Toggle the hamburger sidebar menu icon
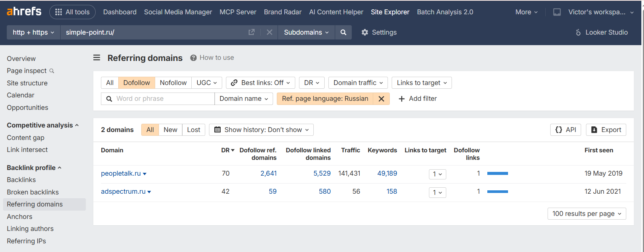The image size is (644, 252). coord(97,58)
